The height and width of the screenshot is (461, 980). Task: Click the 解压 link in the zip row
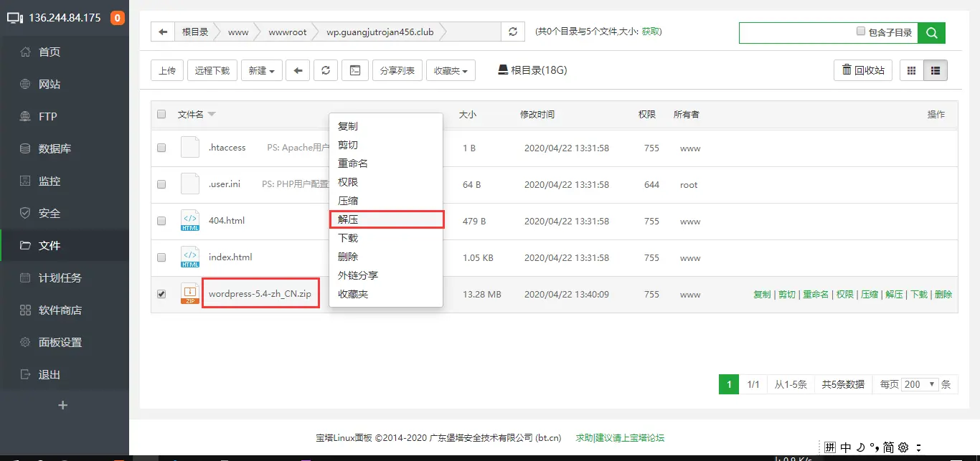click(894, 295)
